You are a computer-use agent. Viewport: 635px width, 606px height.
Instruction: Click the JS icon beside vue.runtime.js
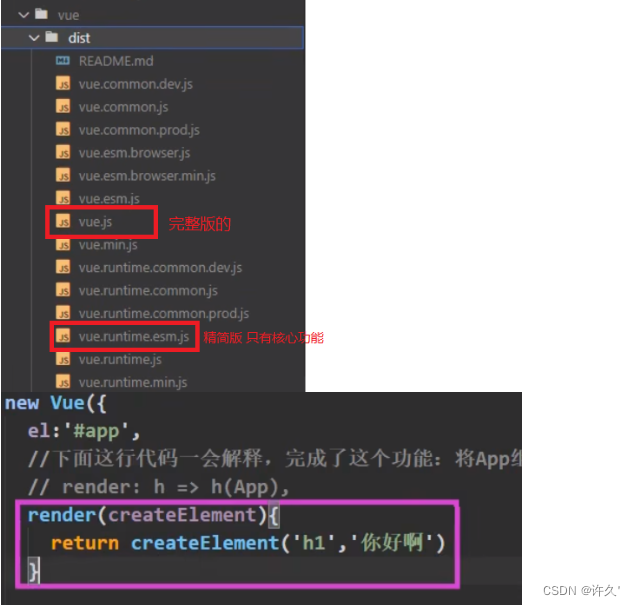click(63, 359)
